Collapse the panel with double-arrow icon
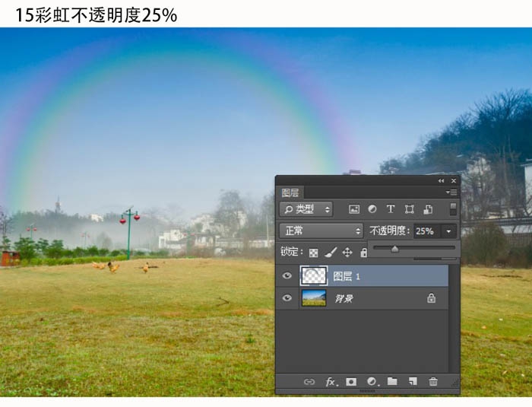This screenshot has width=532, height=407. pos(441,181)
